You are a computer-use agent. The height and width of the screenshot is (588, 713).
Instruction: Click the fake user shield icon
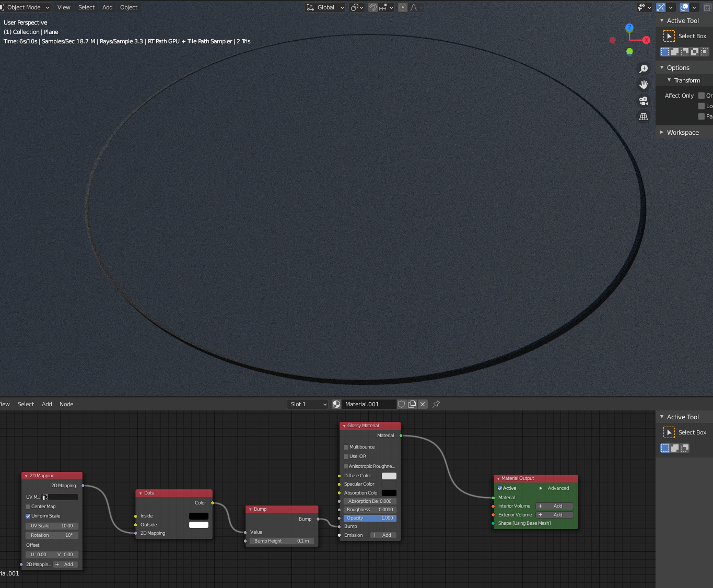click(x=402, y=404)
